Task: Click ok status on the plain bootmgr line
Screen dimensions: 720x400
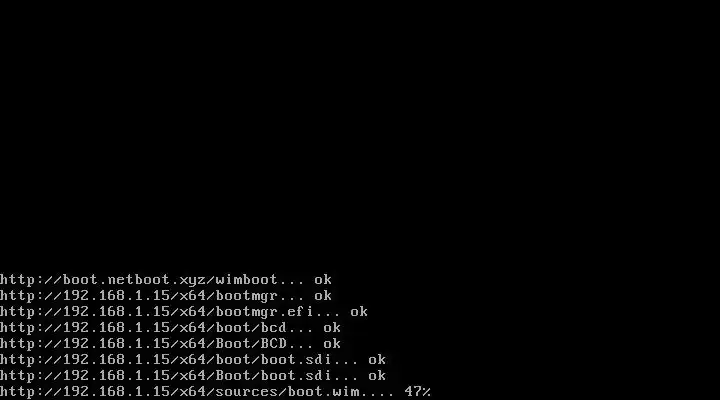Action: (323, 296)
